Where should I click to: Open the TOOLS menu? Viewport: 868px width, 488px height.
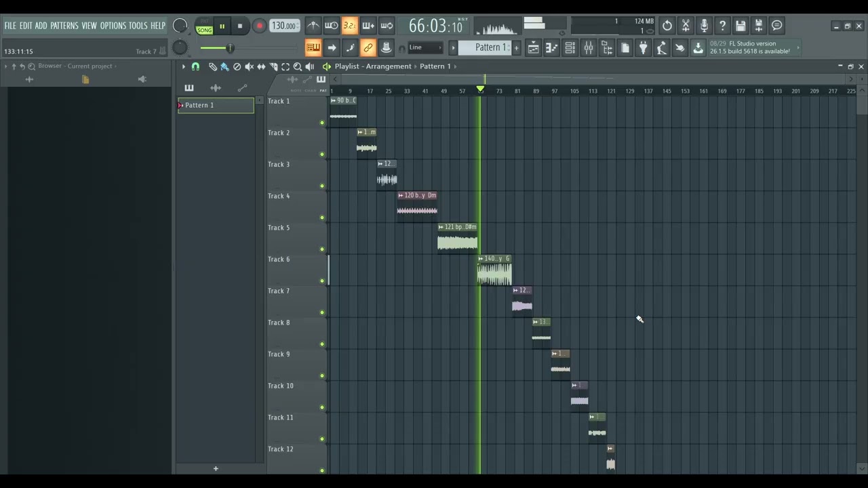pyautogui.click(x=138, y=26)
